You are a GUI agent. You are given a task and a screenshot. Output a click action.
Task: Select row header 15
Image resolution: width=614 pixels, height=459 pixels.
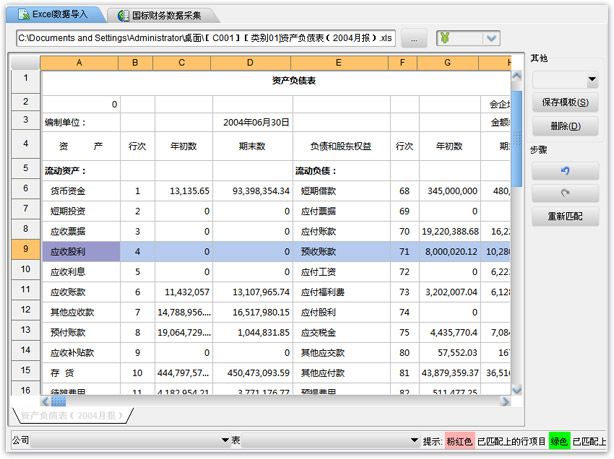pos(25,371)
